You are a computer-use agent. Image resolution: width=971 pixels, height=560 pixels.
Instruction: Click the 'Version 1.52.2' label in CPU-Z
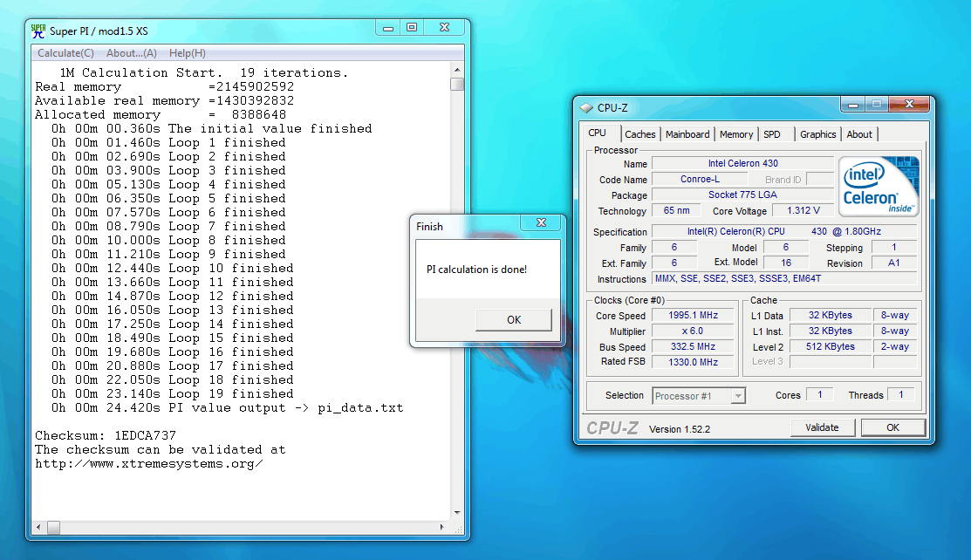click(x=680, y=428)
